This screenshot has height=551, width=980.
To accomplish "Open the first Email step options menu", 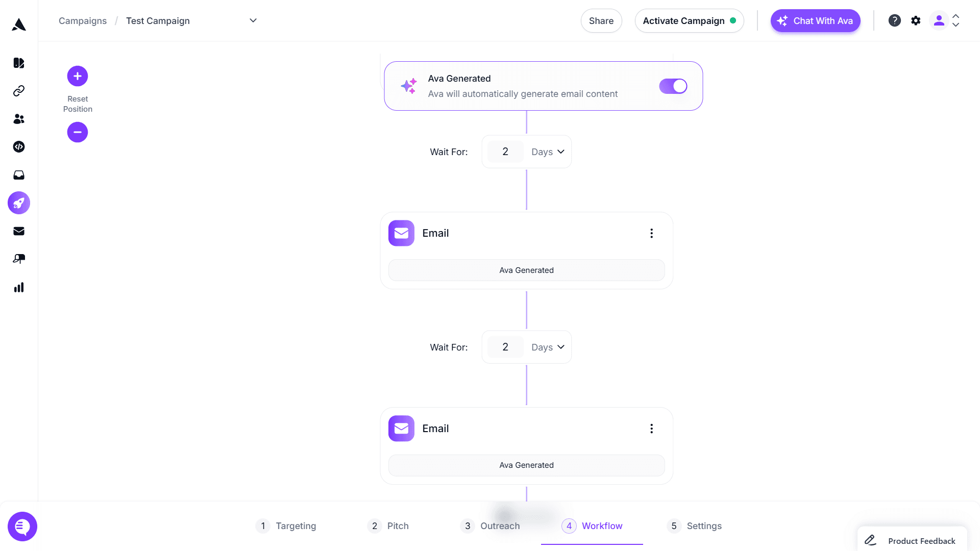I will point(651,233).
